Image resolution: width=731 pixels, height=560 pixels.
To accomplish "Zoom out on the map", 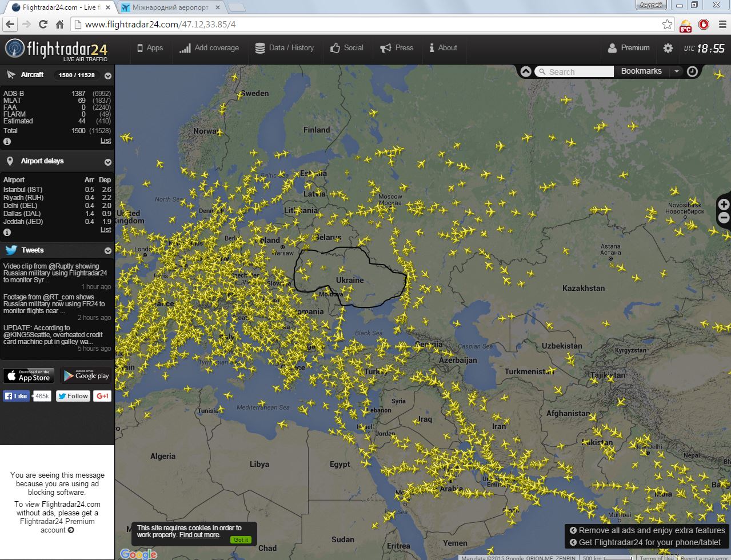I will [724, 218].
